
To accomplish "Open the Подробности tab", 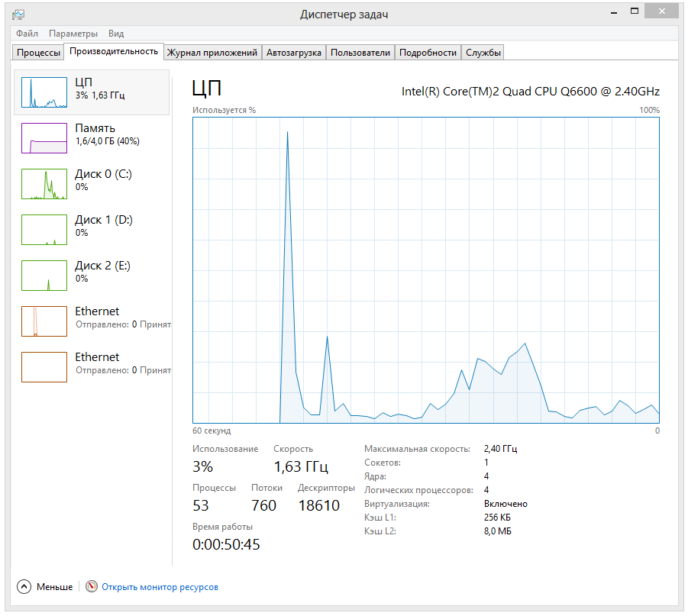I will click(x=428, y=53).
